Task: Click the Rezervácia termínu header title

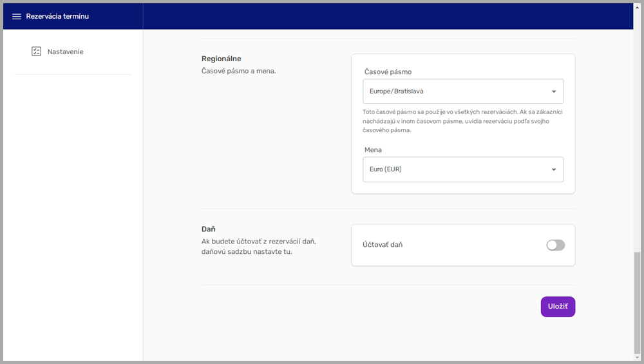Action: click(57, 17)
